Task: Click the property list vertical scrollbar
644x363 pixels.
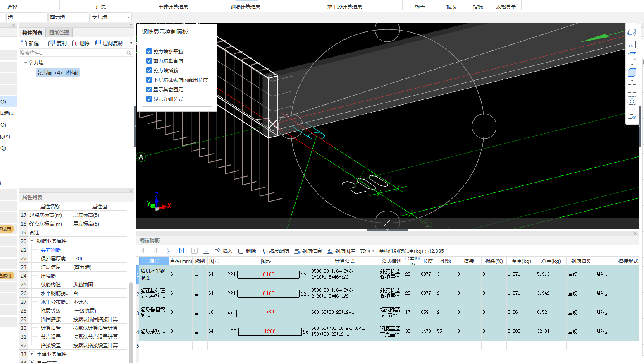Action: 131,323
